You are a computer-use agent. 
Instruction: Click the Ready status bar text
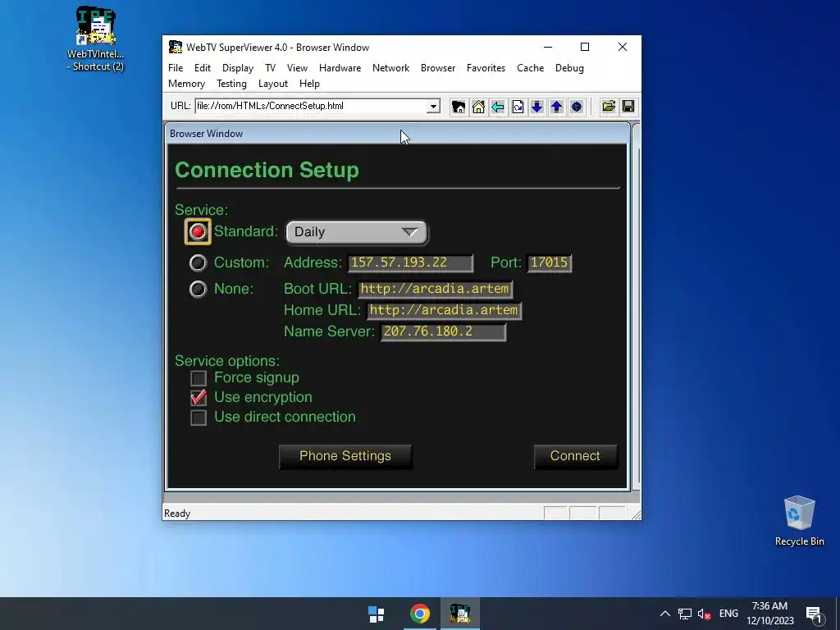click(177, 514)
